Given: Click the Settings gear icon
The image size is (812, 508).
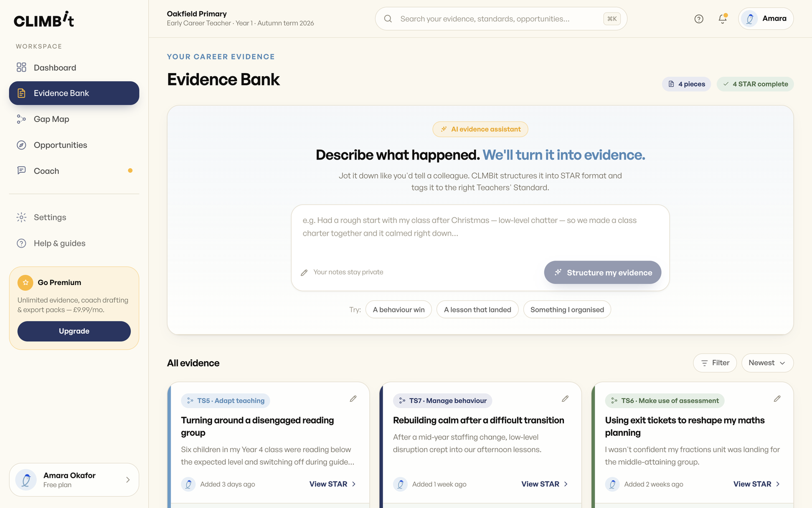Looking at the screenshot, I should [21, 217].
